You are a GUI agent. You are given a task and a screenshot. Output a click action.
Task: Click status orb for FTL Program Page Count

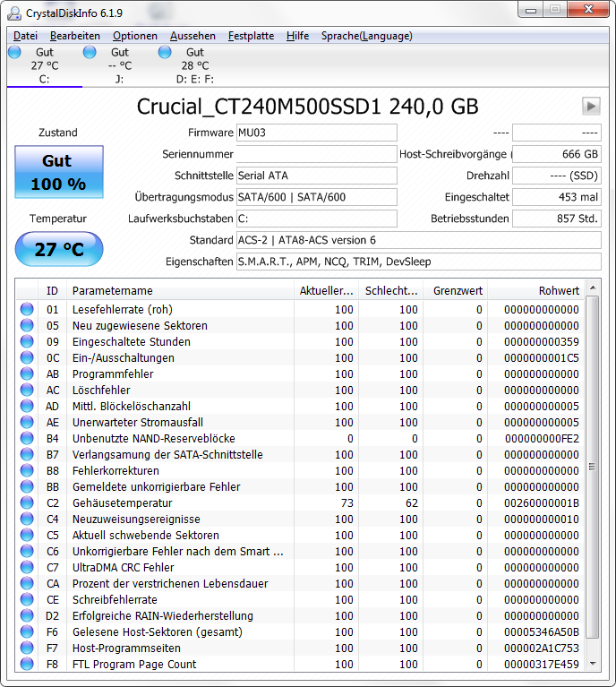tap(27, 665)
